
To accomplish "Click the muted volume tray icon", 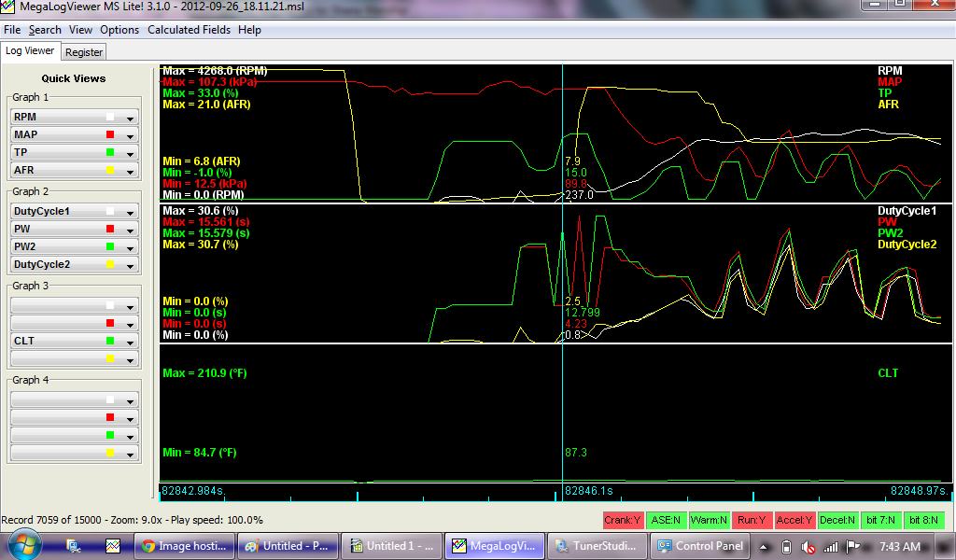I will 808,547.
